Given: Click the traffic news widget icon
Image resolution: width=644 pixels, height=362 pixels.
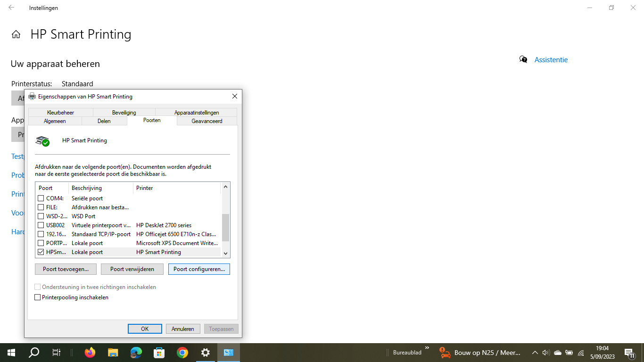Looking at the screenshot, I should coord(445,352).
